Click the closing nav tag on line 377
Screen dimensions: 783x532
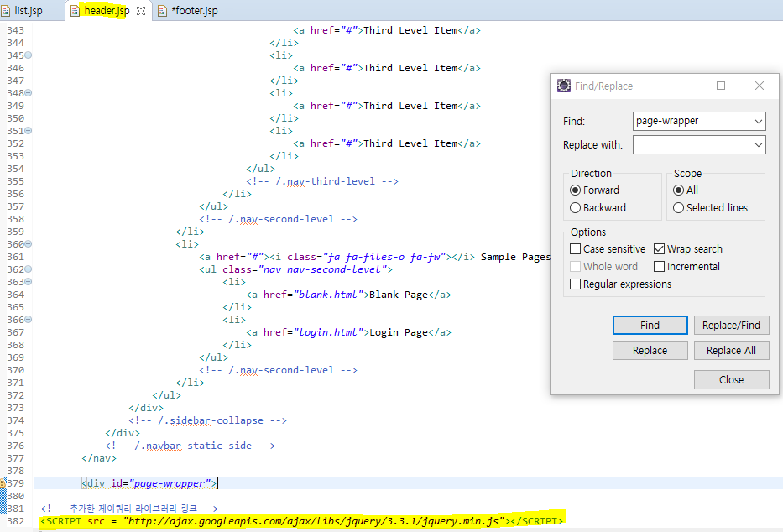click(99, 458)
